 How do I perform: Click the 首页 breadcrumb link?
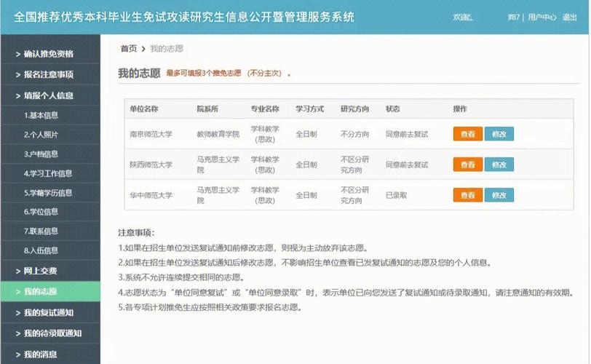[x=129, y=49]
